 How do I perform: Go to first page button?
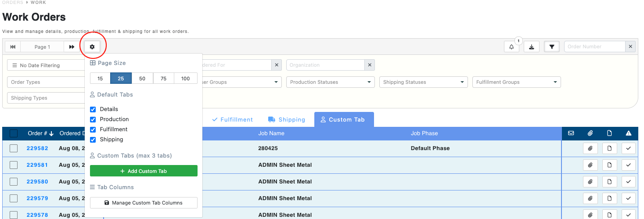click(13, 47)
